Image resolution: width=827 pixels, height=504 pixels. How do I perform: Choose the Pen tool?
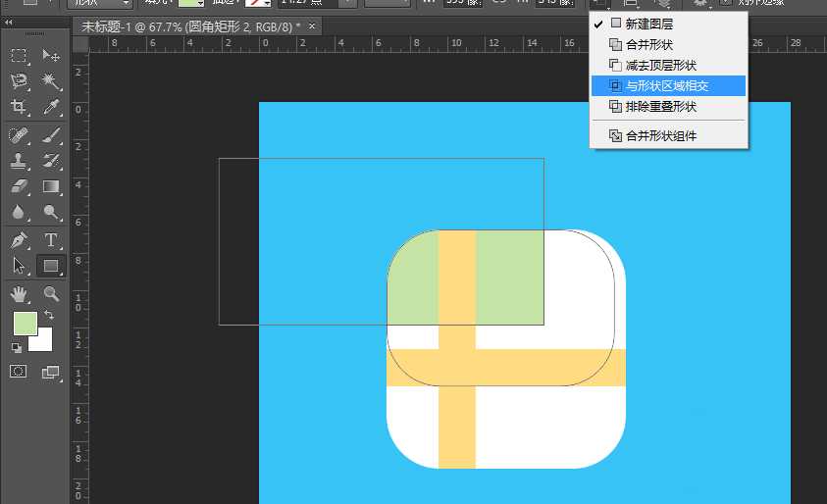tap(19, 240)
